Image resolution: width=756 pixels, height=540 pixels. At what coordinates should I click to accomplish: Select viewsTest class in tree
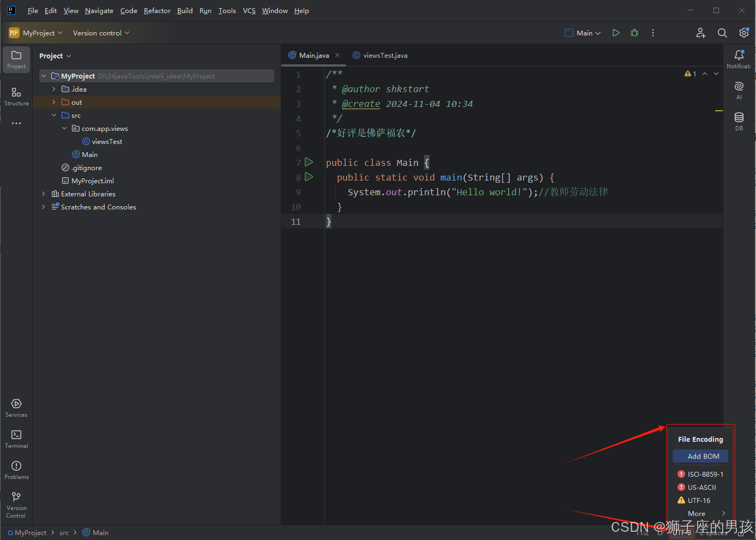(x=102, y=141)
